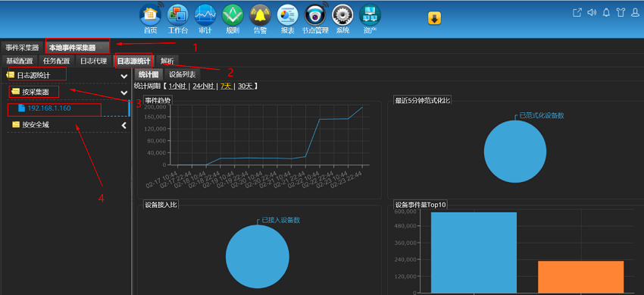Open the 审计 audit icon

tap(205, 15)
